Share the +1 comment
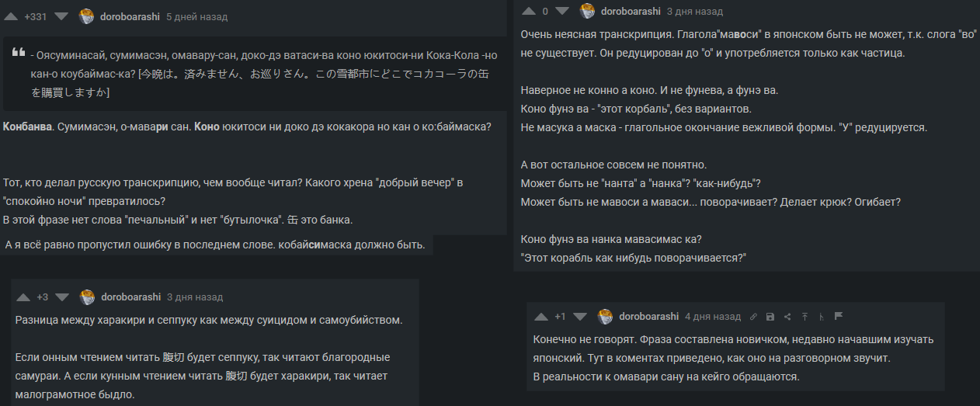980x406 pixels. tap(787, 317)
